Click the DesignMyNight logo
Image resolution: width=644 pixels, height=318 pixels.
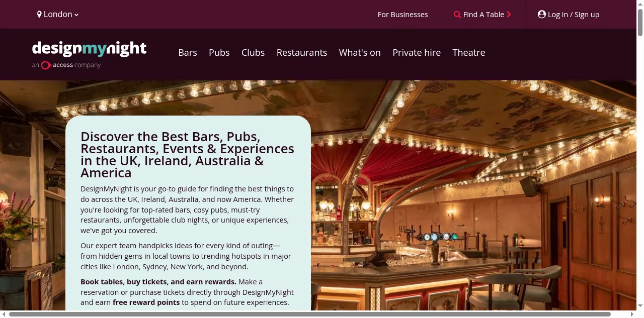pyautogui.click(x=90, y=49)
